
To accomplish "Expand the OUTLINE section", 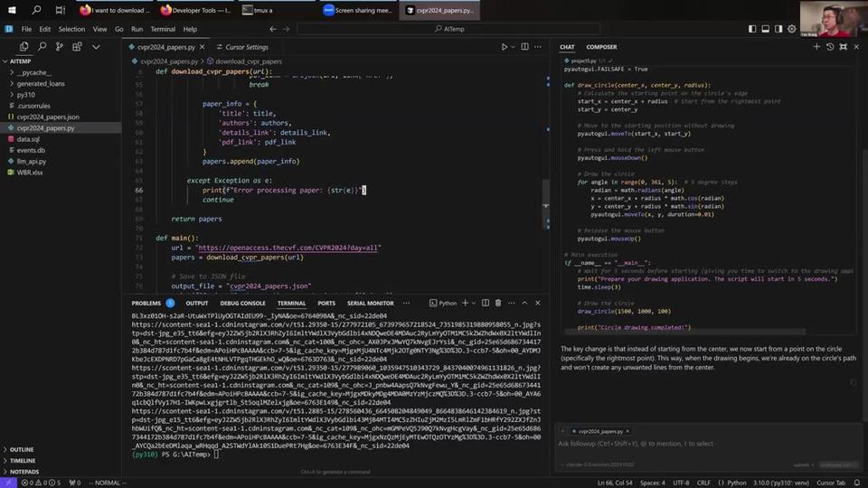I will click(x=61, y=449).
